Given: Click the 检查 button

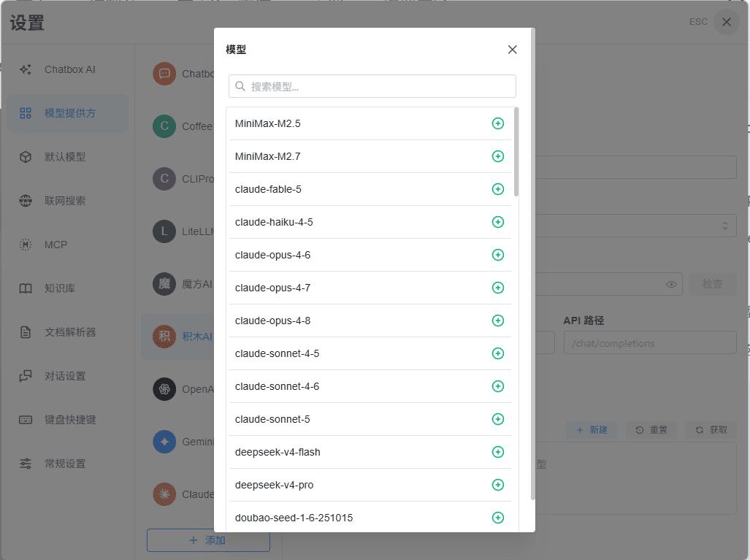Looking at the screenshot, I should (712, 284).
